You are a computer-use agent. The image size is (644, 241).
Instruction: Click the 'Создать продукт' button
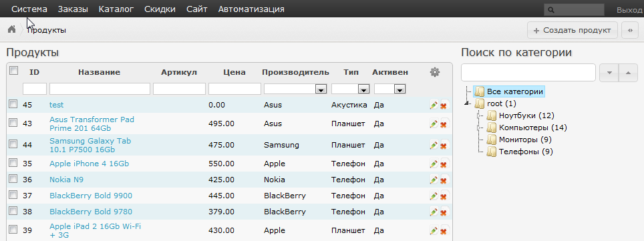point(572,30)
